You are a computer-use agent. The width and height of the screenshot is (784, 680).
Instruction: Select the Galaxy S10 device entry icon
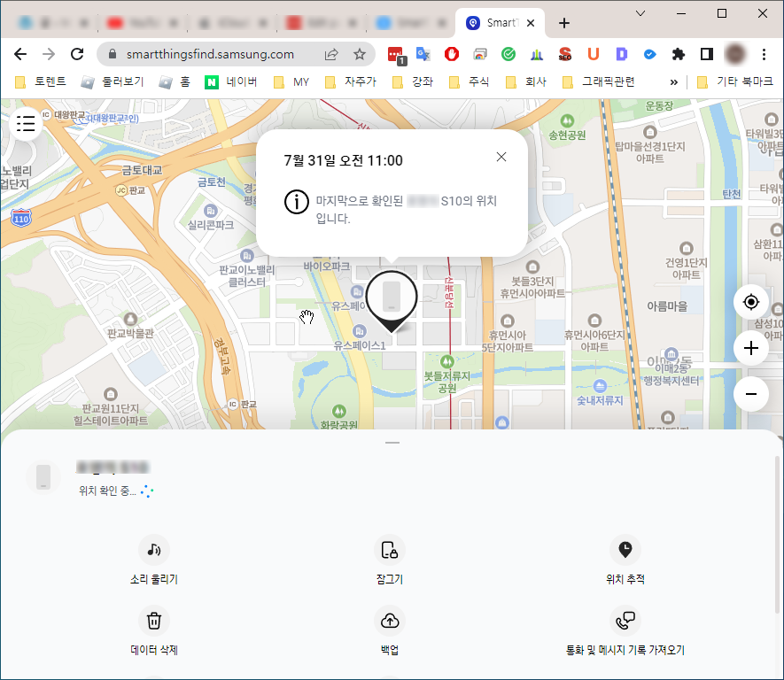(x=43, y=477)
